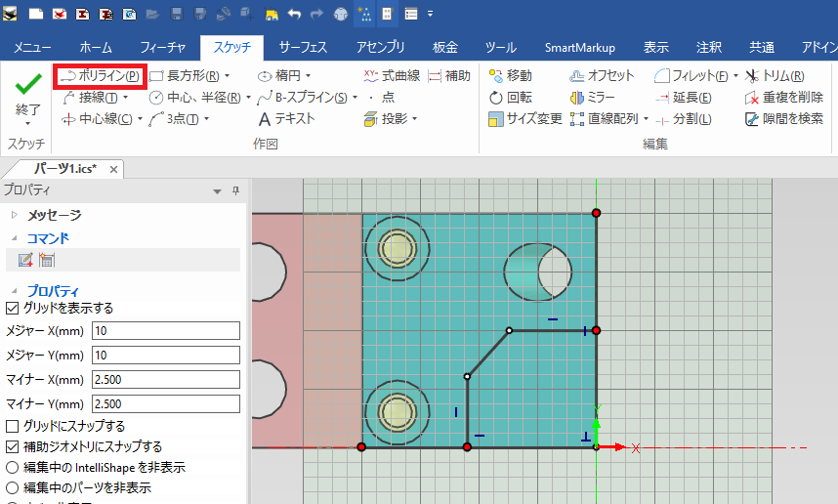Open the 長方形 dropdown arrow
The height and width of the screenshot is (504, 838).
click(228, 75)
